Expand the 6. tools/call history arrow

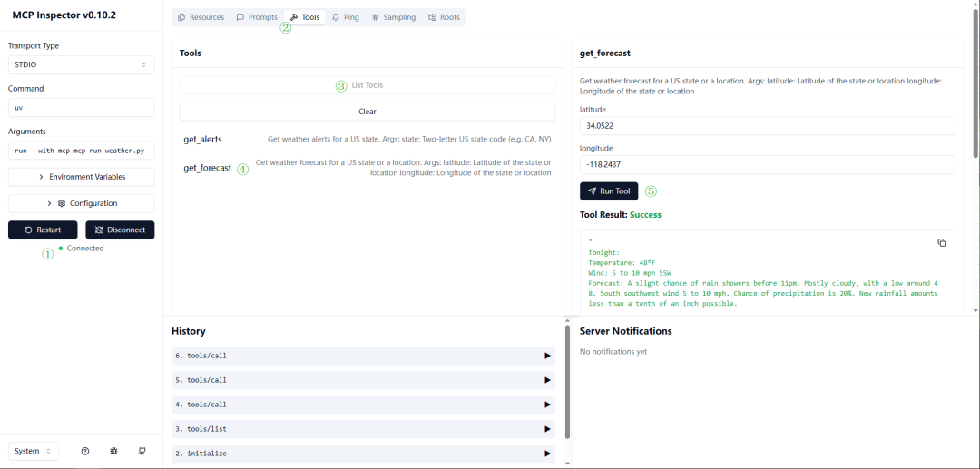click(x=547, y=356)
